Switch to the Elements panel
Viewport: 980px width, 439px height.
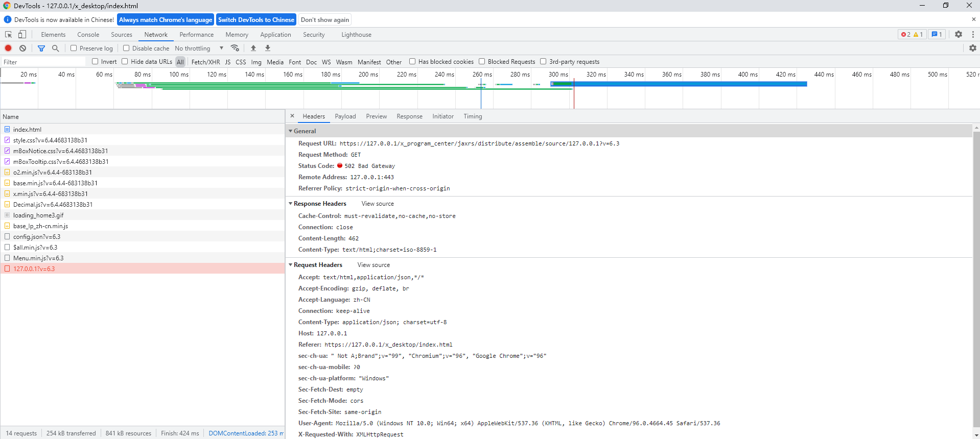(53, 35)
